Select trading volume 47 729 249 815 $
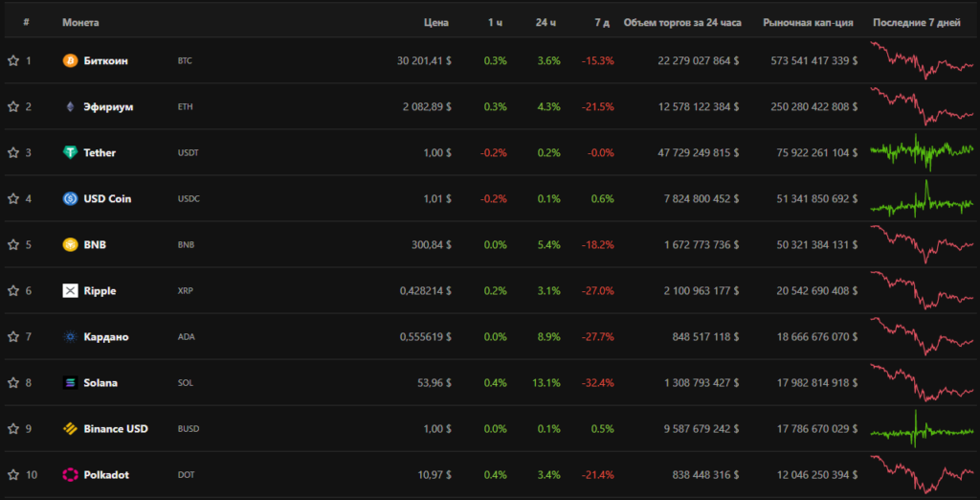Viewport: 980px width, 500px height. [x=698, y=152]
